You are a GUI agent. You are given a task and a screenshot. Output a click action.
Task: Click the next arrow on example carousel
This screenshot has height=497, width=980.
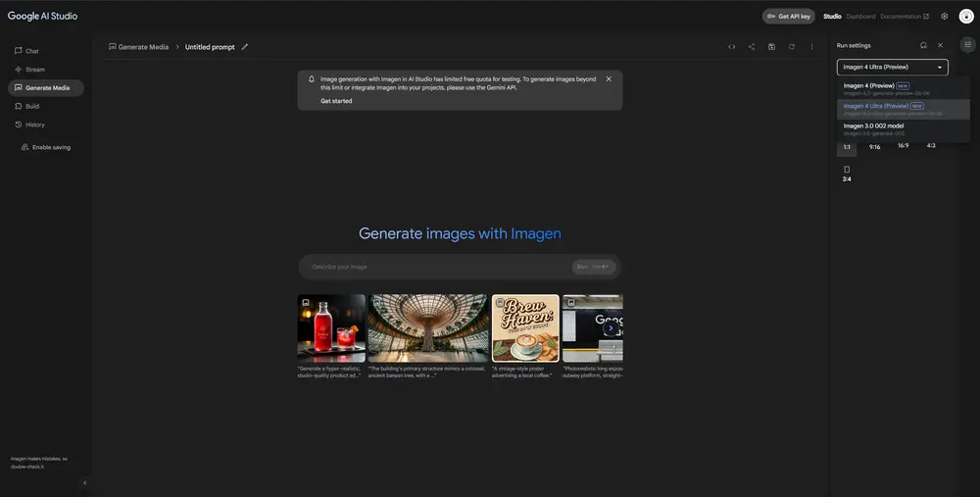point(612,328)
